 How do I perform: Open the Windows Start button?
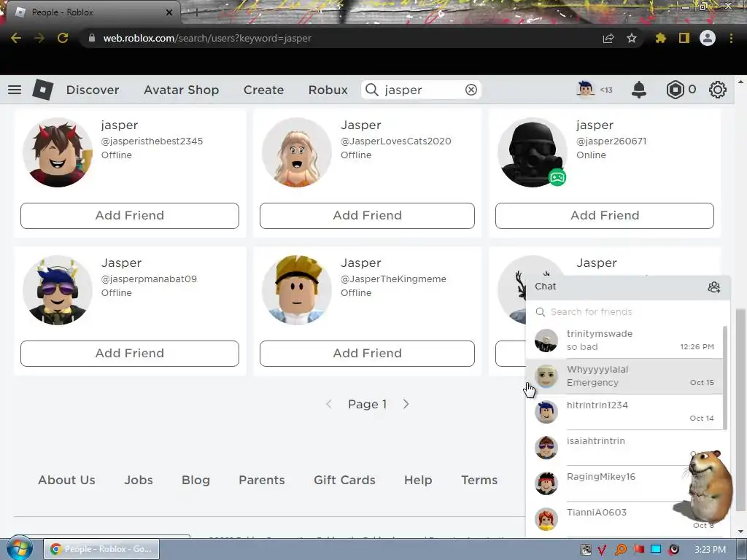point(19,548)
